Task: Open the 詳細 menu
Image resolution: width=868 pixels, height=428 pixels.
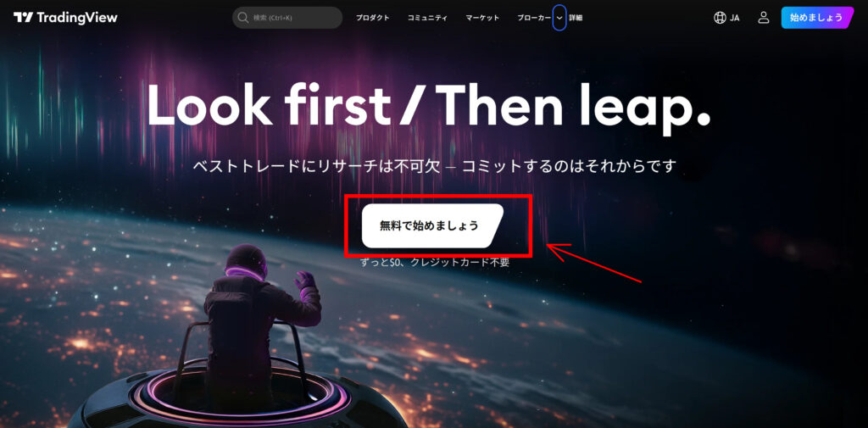Action: [576, 18]
